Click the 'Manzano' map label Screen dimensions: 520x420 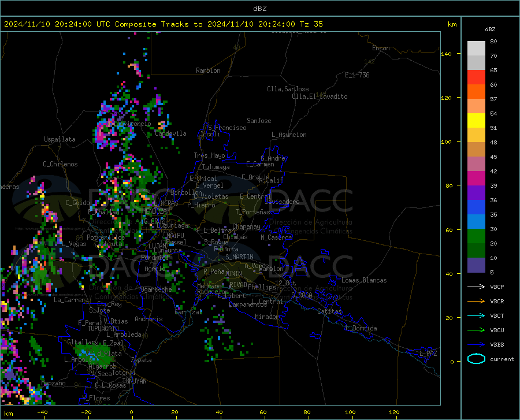point(53,383)
